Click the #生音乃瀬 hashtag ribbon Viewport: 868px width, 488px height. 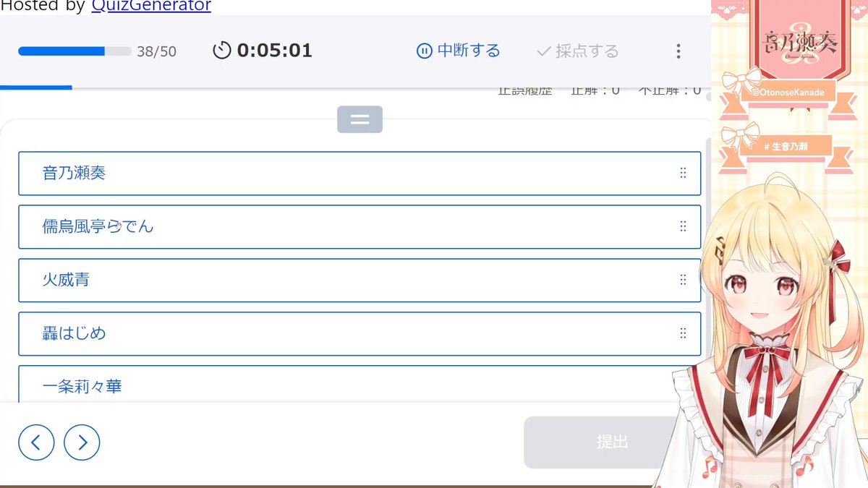pos(786,147)
